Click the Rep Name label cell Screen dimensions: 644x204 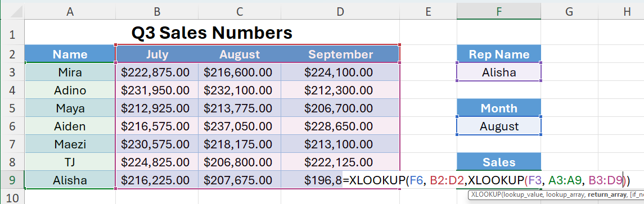tap(498, 54)
